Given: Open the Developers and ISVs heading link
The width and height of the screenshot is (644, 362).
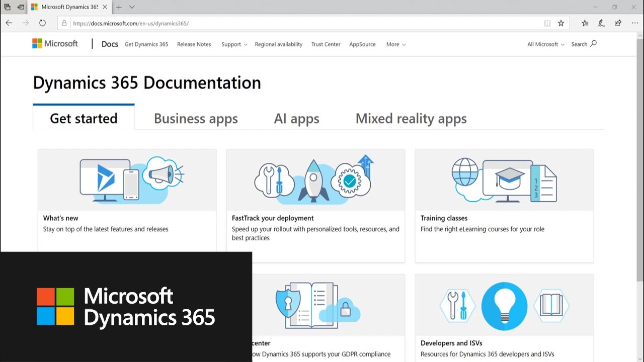Looking at the screenshot, I should (x=451, y=343).
